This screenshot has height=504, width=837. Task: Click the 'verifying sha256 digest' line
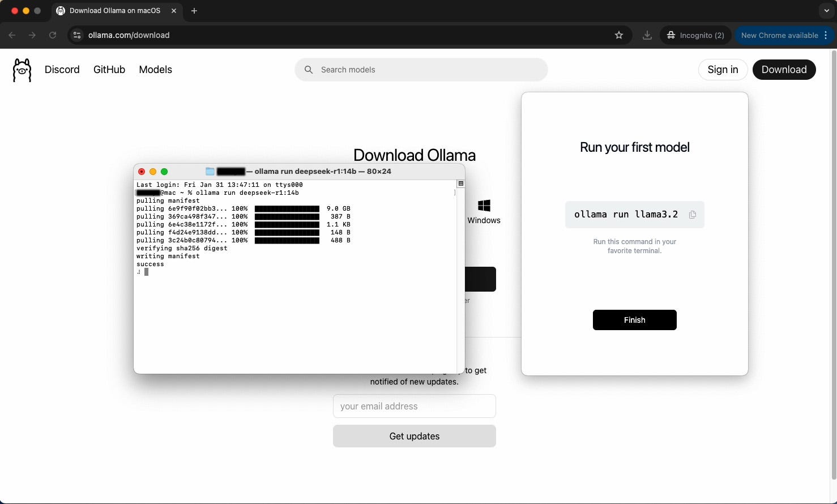(182, 248)
